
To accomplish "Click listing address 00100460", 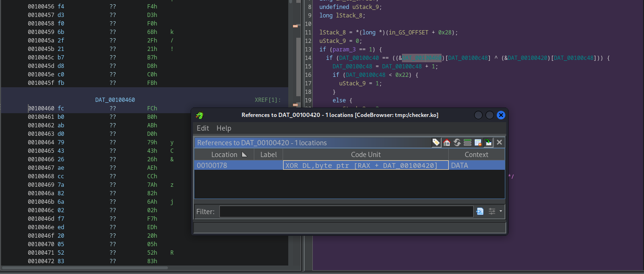I will coord(42,108).
